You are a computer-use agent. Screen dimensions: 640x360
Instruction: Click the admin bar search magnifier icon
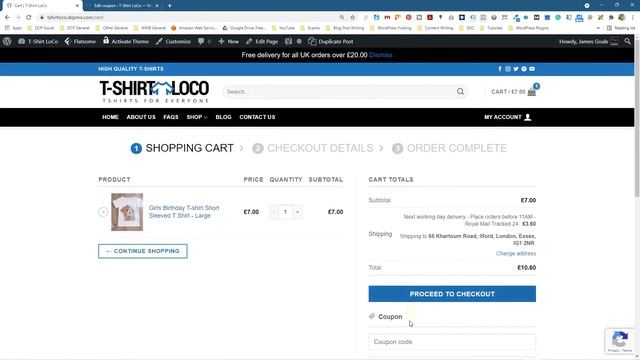click(627, 41)
